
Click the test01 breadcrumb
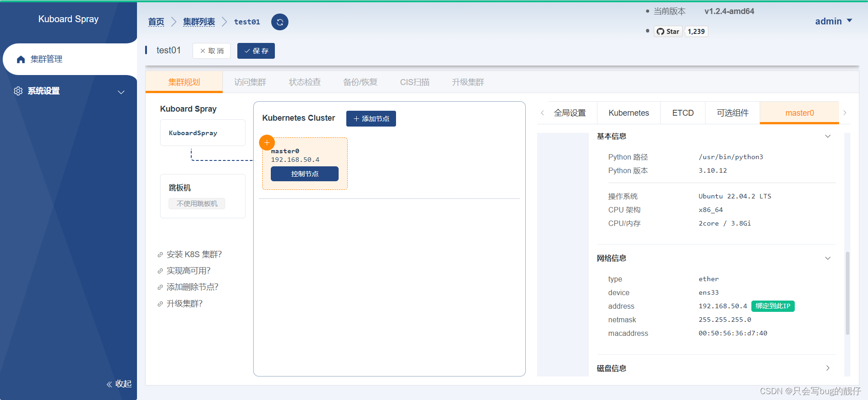(247, 22)
